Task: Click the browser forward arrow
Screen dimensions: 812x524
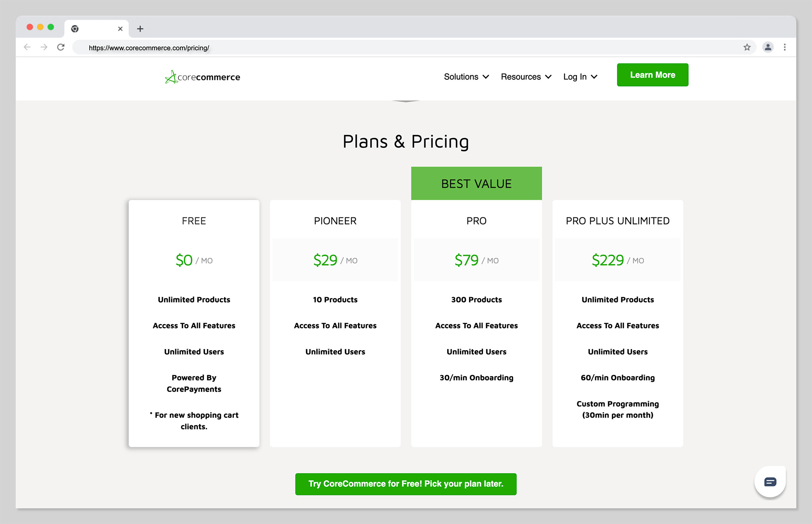Action: tap(44, 47)
